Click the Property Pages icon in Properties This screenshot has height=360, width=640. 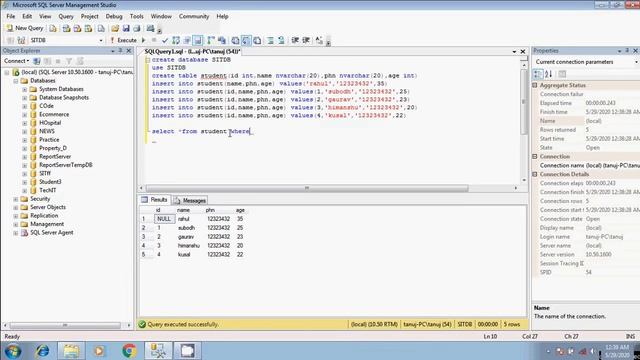tap(562, 74)
